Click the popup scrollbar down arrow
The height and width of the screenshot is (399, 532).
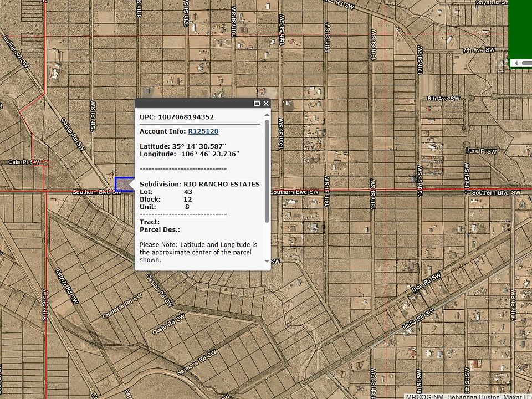(x=267, y=261)
